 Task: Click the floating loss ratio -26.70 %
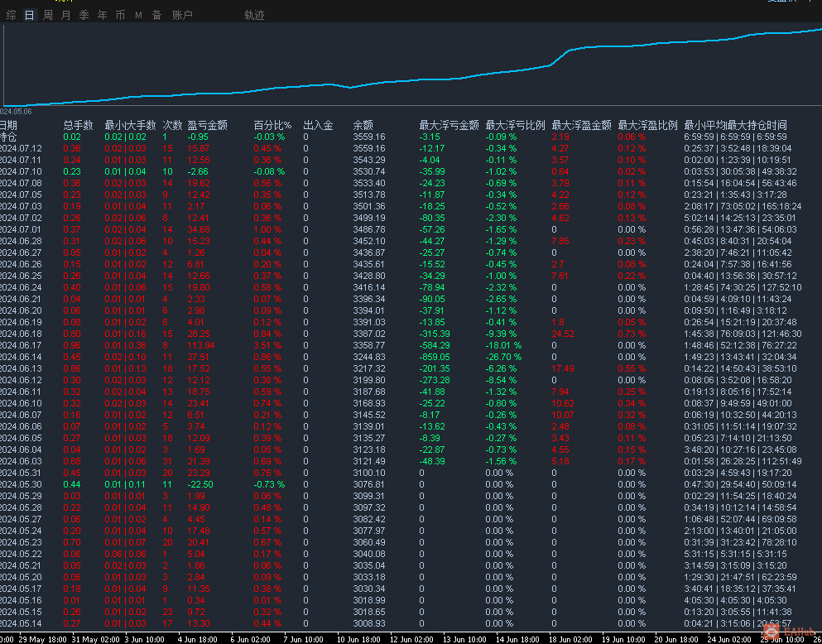[504, 357]
